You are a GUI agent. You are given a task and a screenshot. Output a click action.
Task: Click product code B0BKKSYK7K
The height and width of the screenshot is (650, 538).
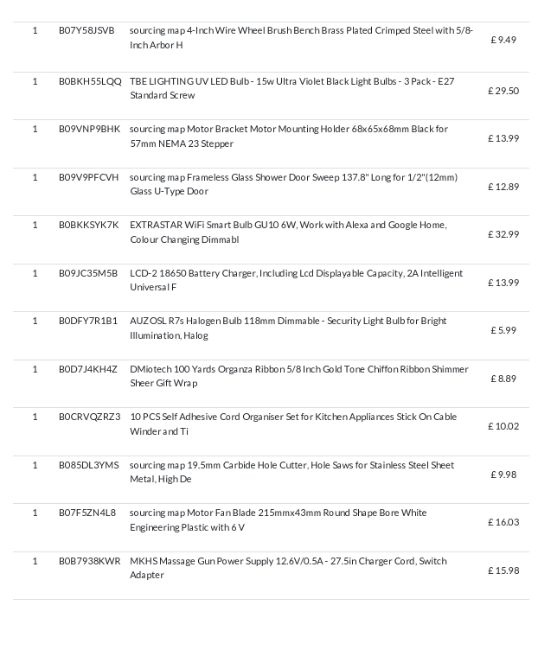(88, 225)
